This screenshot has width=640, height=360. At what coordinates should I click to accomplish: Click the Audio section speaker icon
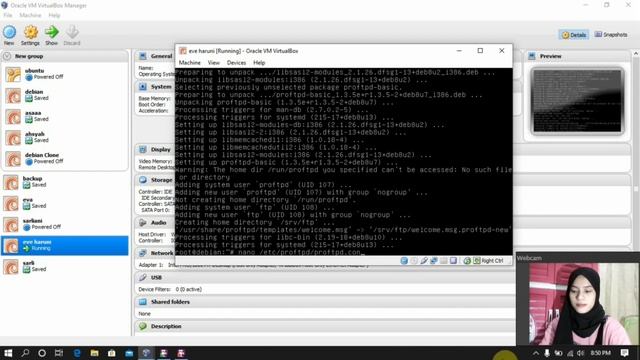pyautogui.click(x=142, y=222)
